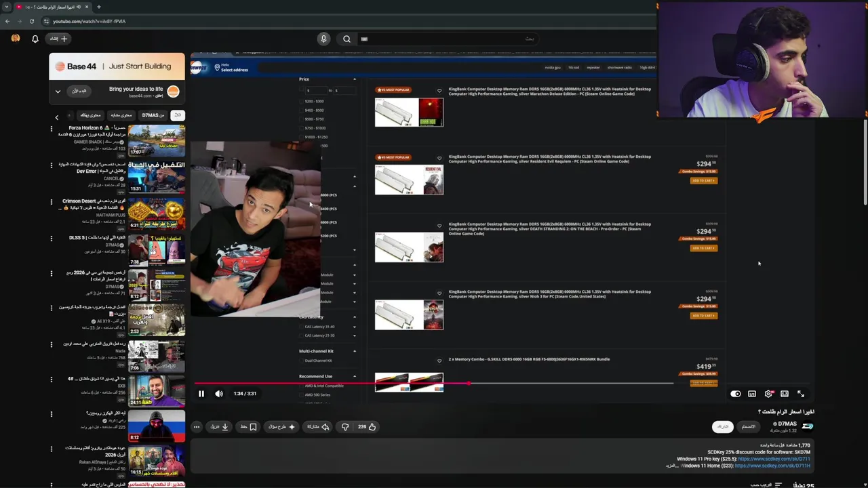Screen dimensions: 868x488
Task: Click the page vertical scrollbar
Action: [x=865, y=163]
